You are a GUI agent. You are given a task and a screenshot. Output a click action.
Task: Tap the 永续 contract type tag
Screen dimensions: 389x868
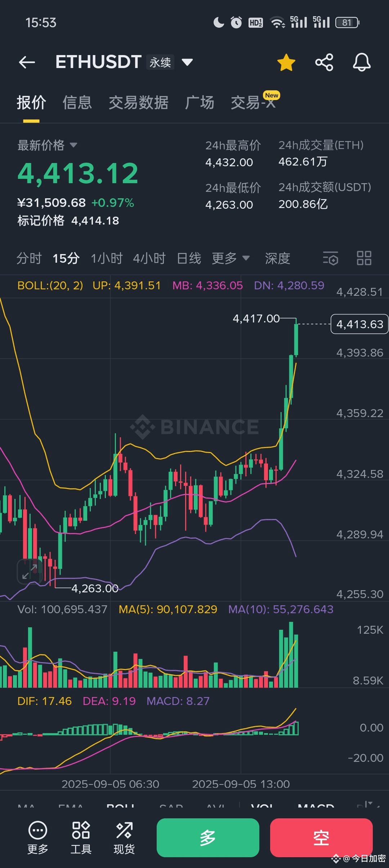[160, 62]
